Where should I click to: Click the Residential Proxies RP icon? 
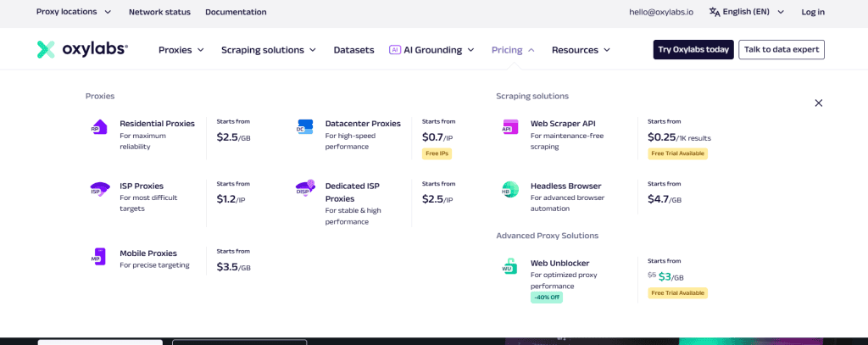point(98,127)
